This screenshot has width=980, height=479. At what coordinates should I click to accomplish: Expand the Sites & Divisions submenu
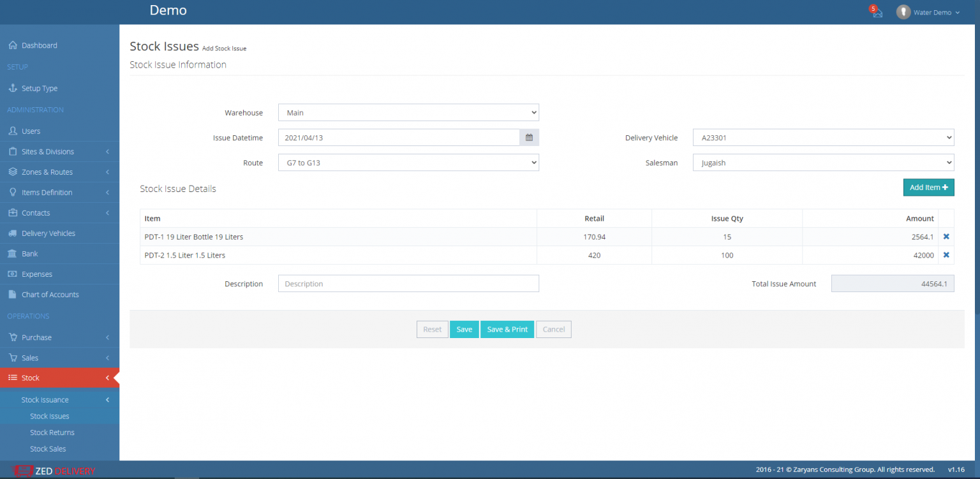[47, 152]
